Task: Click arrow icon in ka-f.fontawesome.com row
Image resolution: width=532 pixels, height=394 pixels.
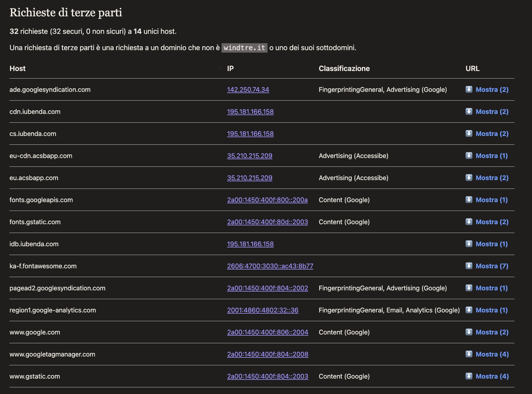Action: point(469,266)
